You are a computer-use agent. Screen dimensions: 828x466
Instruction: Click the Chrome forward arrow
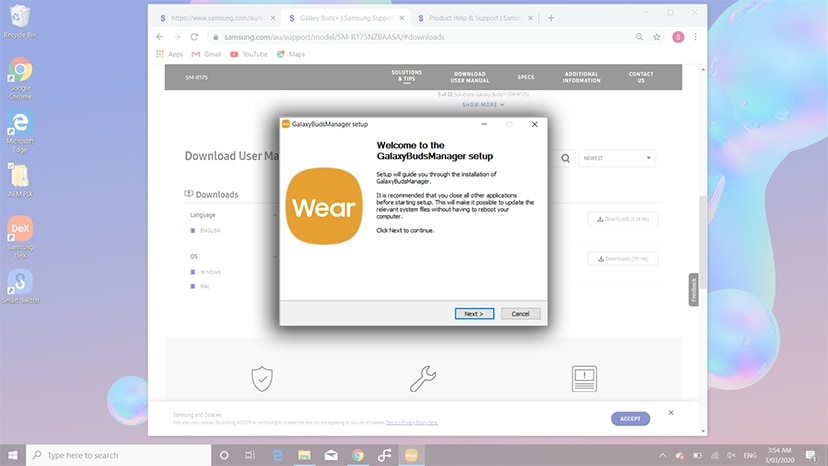tap(177, 37)
